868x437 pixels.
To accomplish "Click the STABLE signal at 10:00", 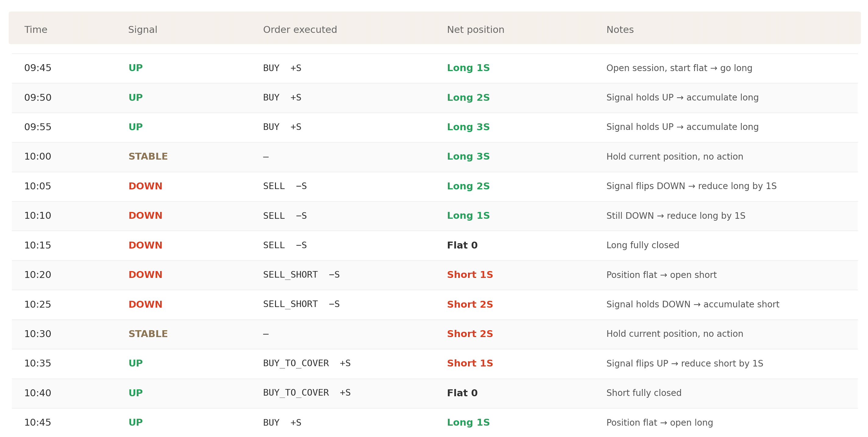I will click(148, 157).
